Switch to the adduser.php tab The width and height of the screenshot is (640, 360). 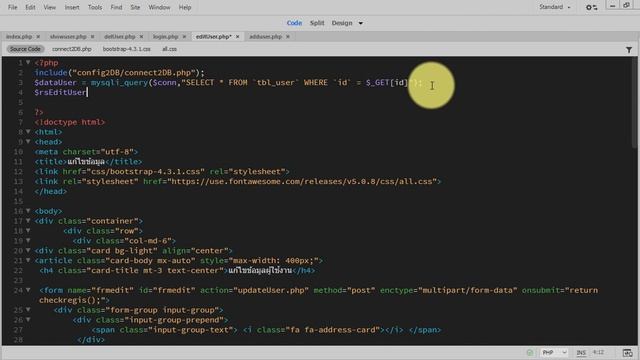(266, 37)
